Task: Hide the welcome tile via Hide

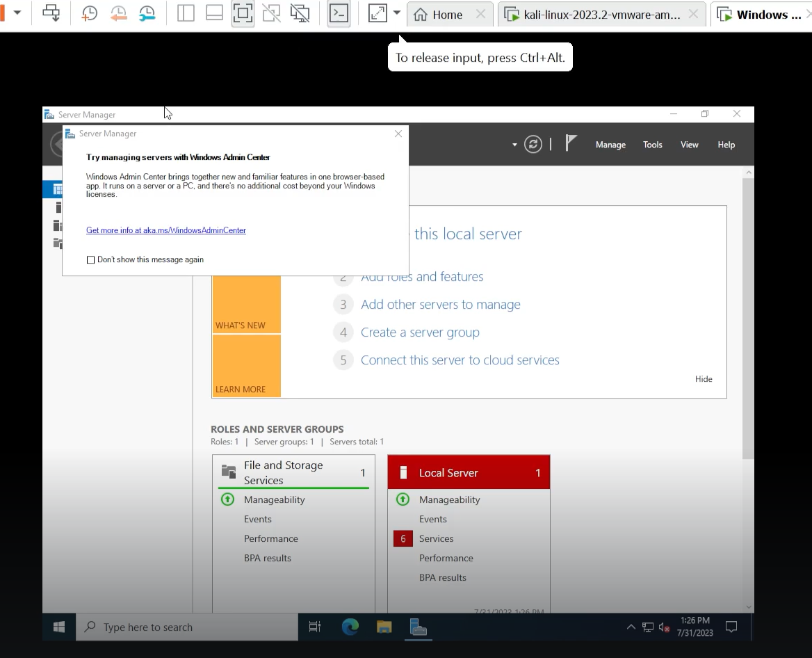Action: pyautogui.click(x=704, y=379)
